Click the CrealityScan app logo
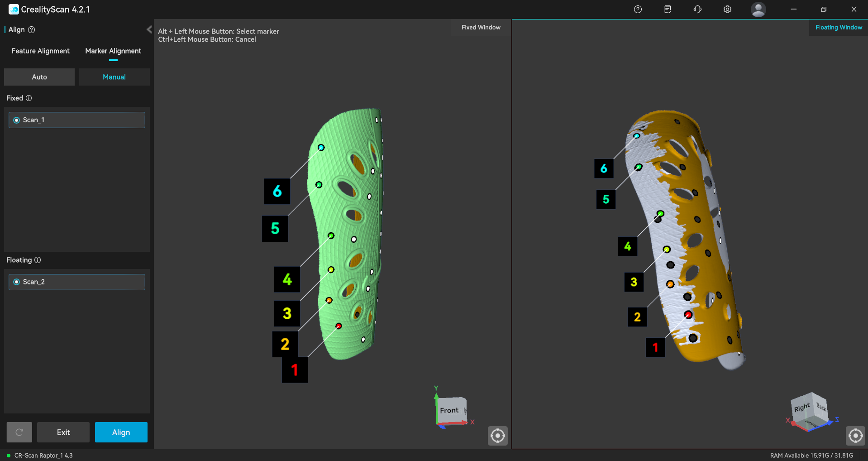This screenshot has height=461, width=868. pyautogui.click(x=14, y=9)
